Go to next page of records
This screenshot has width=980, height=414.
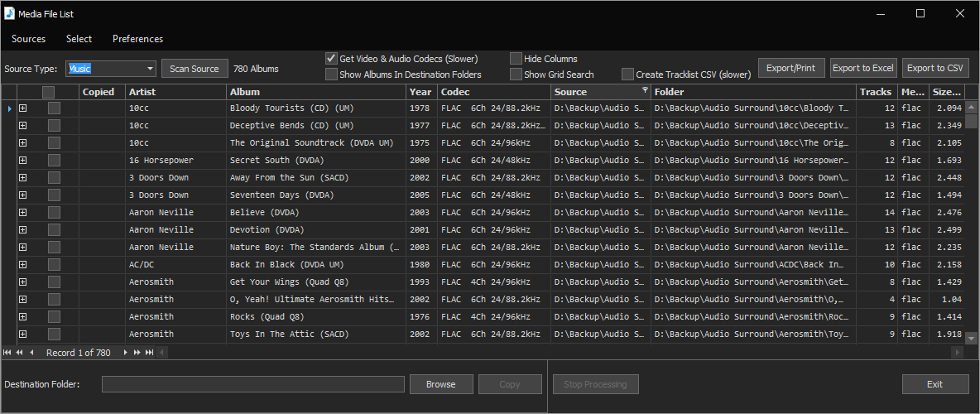[137, 353]
